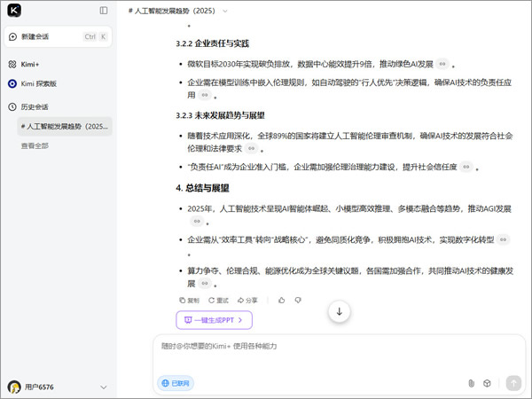Copy the response with 复制
This screenshot has width=532, height=399.
[188, 301]
